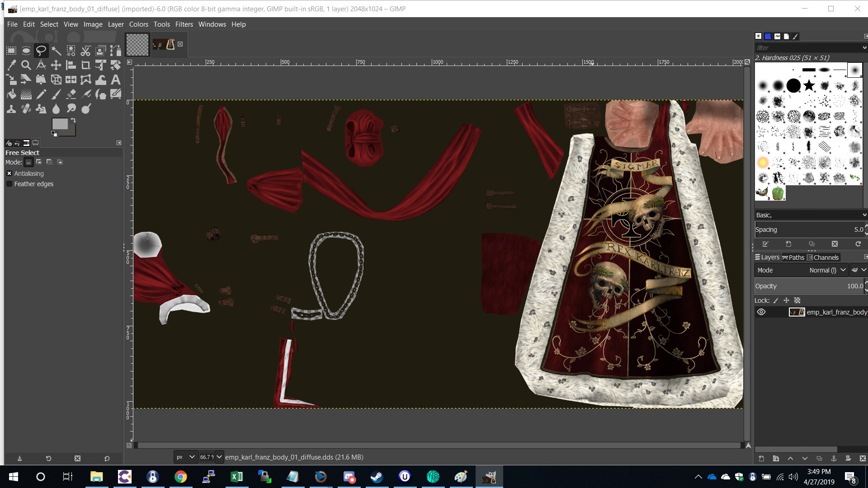Toggle Lock pixels brush icon
868x488 pixels.
776,300
